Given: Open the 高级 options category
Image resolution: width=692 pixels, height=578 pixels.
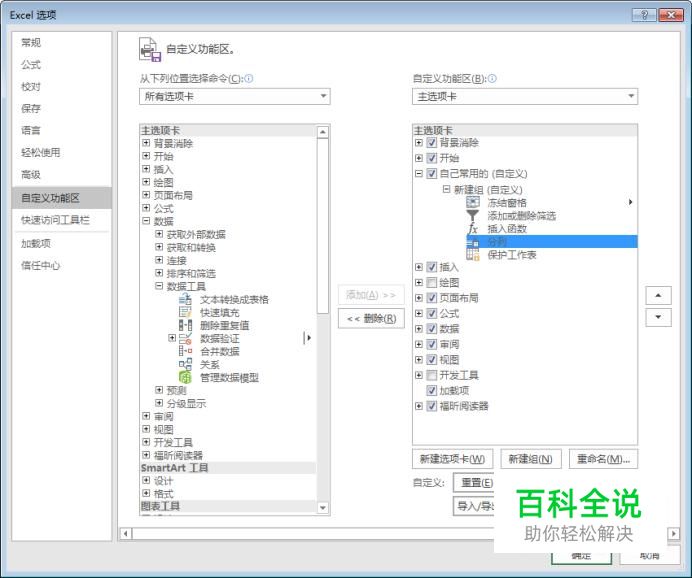Looking at the screenshot, I should click(61, 175).
